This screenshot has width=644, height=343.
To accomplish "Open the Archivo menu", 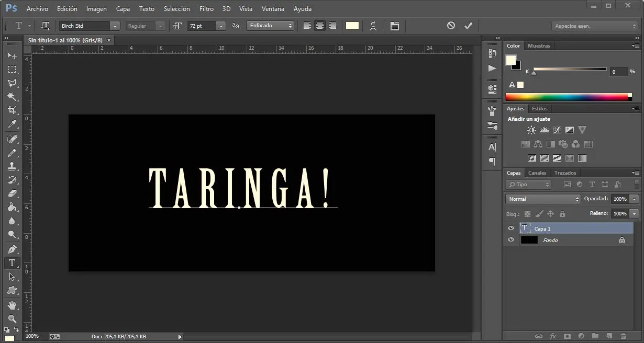I will pos(37,9).
